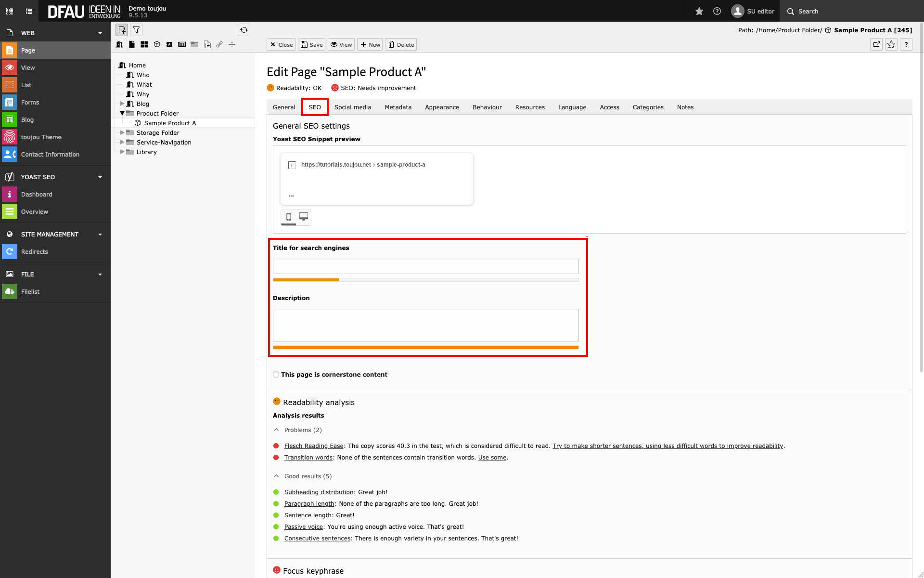
Task: Click the refresh page tree icon
Action: click(x=244, y=30)
